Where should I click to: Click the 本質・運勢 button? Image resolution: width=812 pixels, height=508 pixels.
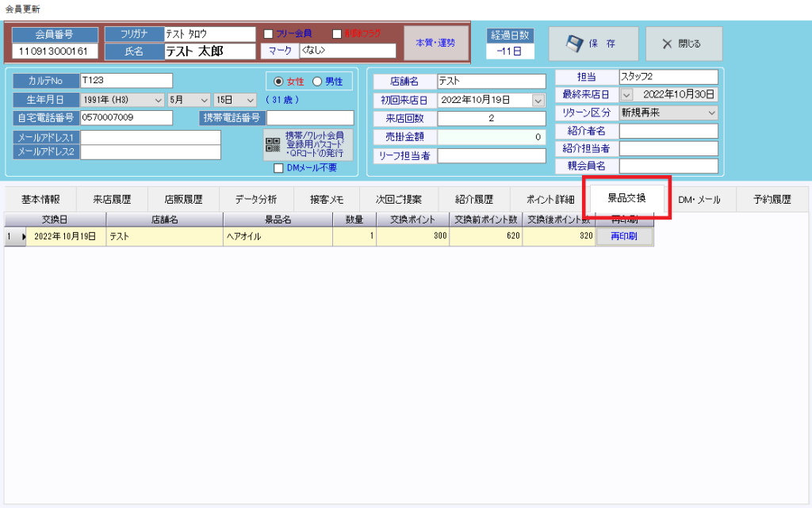coord(435,43)
